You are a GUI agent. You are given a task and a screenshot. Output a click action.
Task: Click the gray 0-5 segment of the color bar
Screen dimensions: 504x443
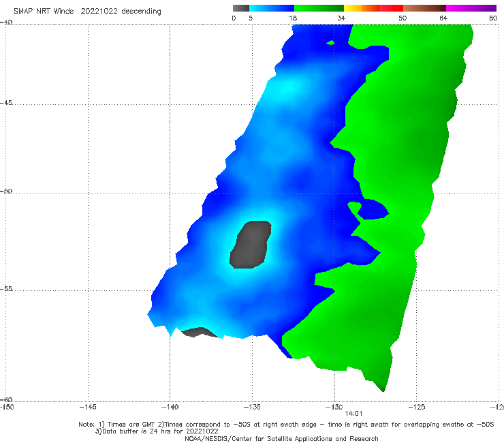(x=241, y=8)
